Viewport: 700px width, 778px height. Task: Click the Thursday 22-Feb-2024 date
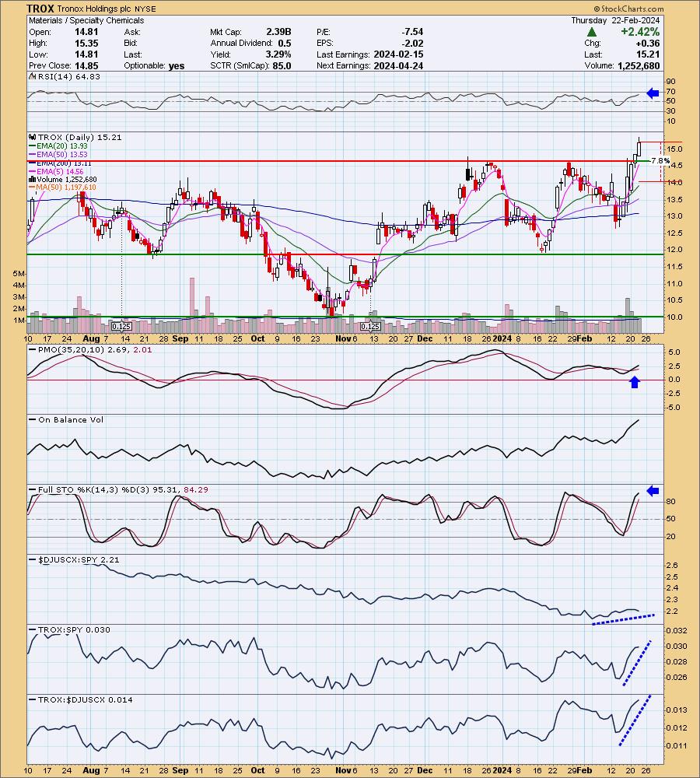click(615, 20)
